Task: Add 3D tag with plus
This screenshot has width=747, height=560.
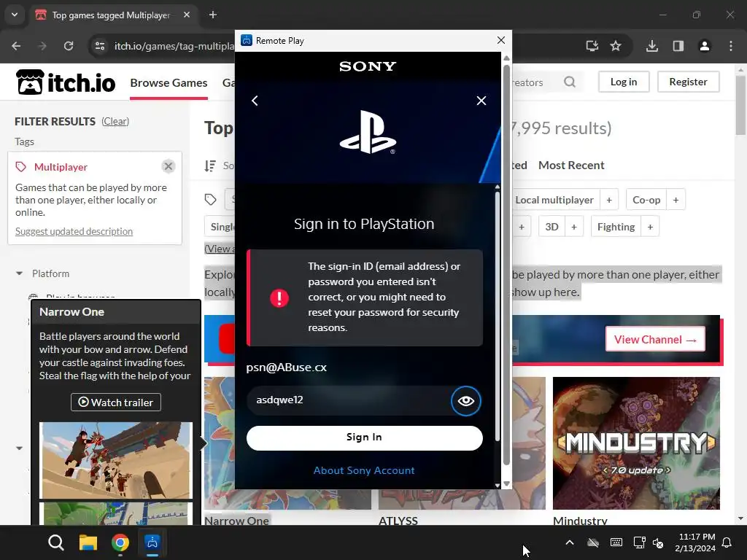Action: point(574,227)
